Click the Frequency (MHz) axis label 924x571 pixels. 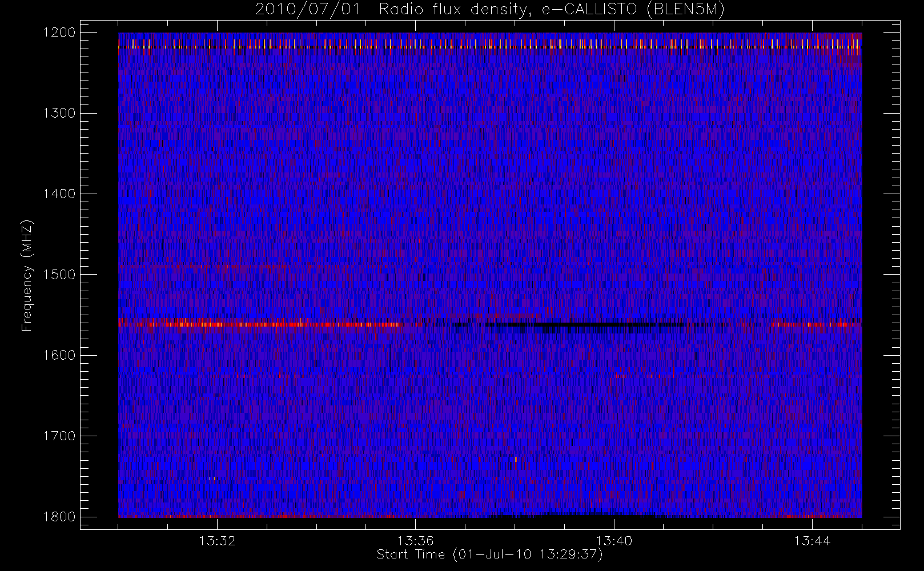pyautogui.click(x=27, y=275)
